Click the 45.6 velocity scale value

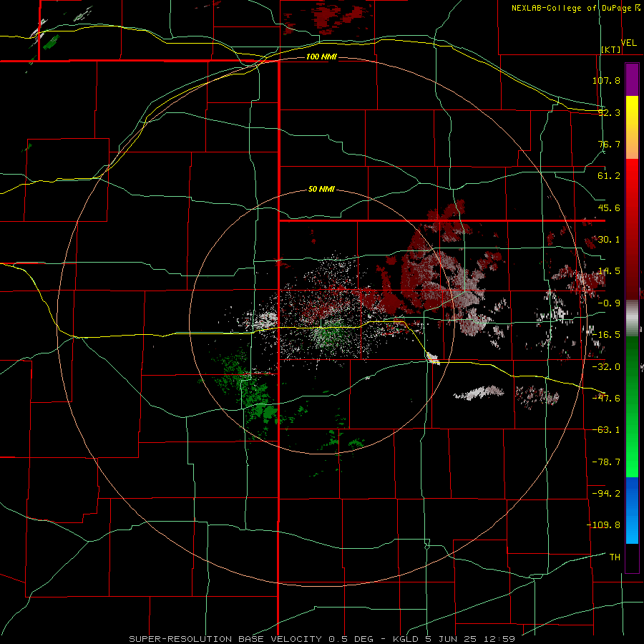pyautogui.click(x=609, y=208)
